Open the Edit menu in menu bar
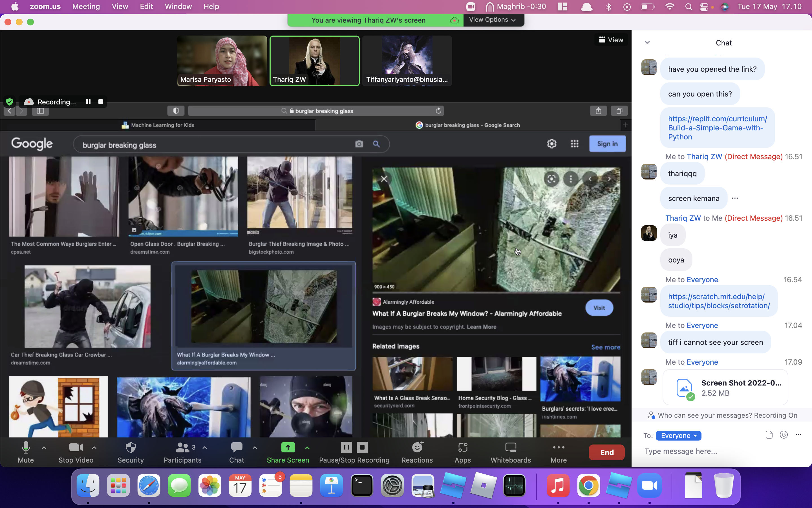Screen dimensions: 812x508 click(146, 6)
